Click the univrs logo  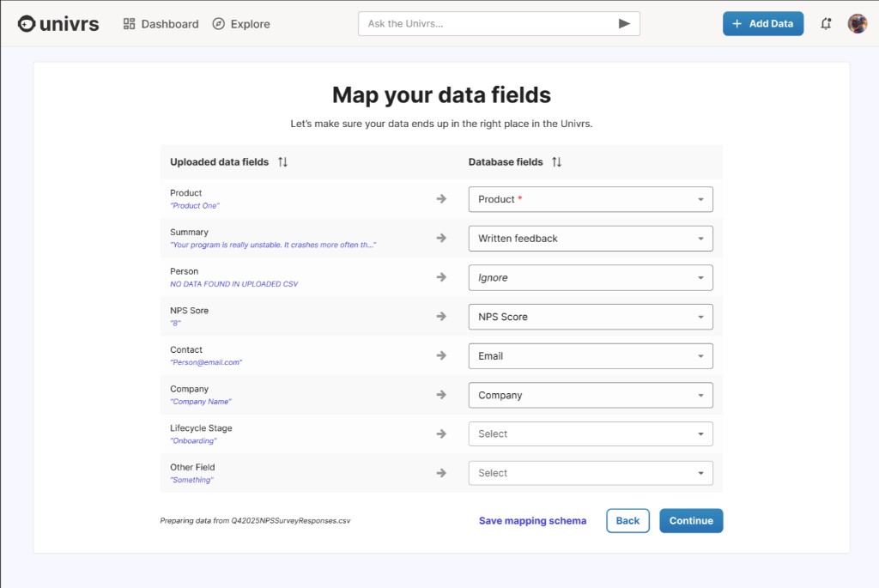[58, 23]
